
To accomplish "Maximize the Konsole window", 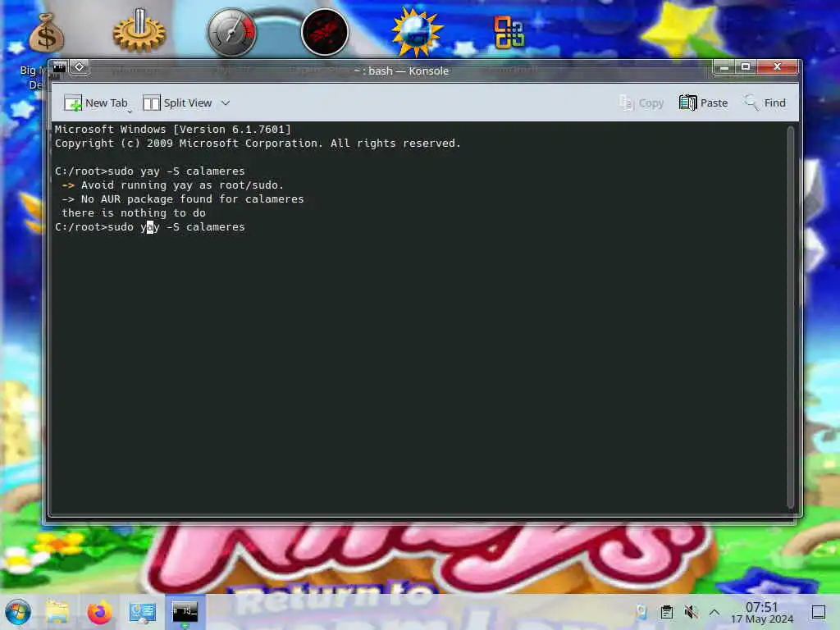I will [746, 67].
